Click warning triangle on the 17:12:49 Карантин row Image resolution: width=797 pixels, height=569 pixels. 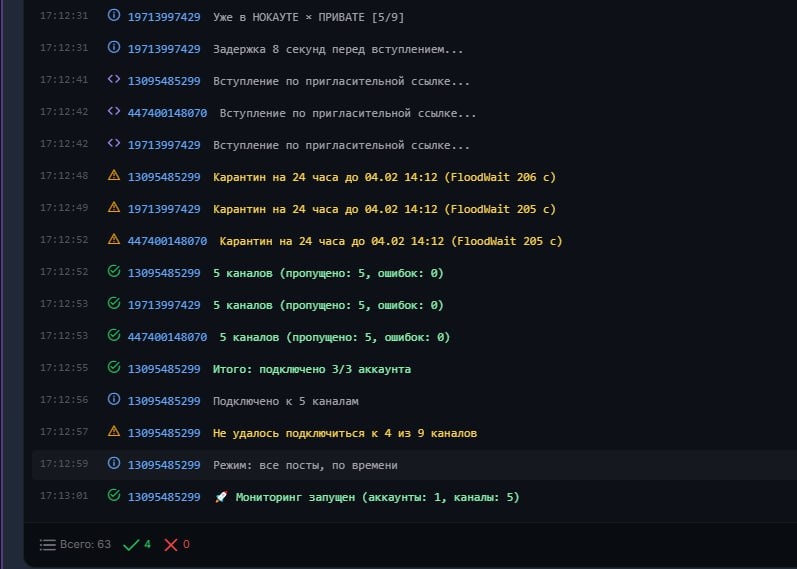(x=114, y=207)
